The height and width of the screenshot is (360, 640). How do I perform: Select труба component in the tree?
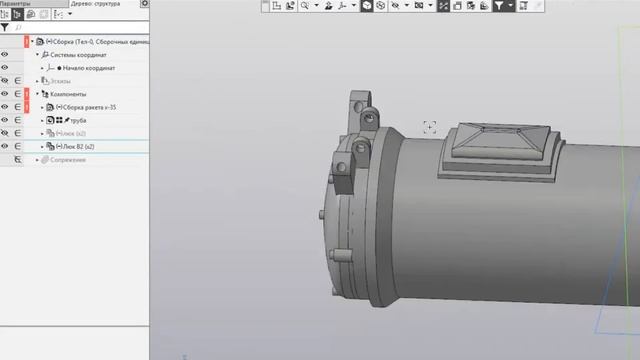[78, 120]
